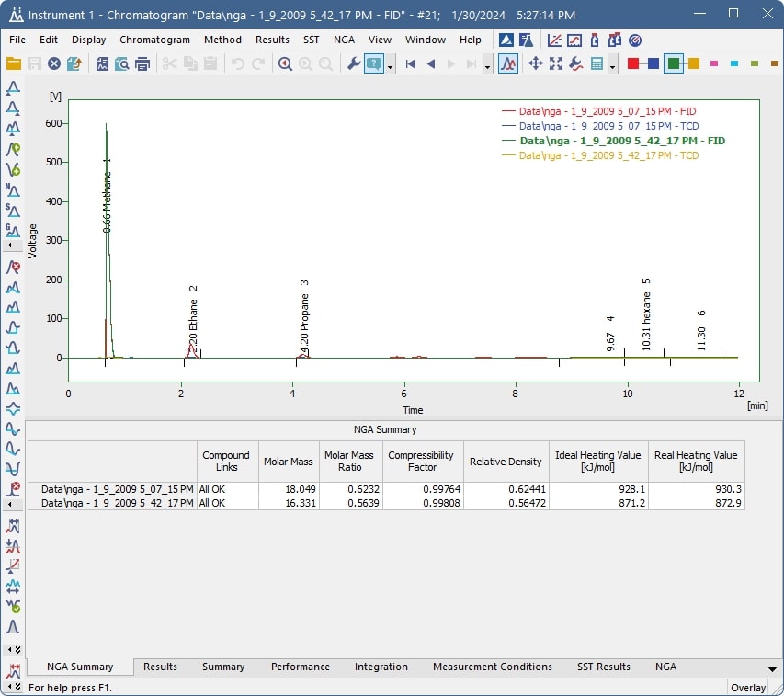This screenshot has width=784, height=696.
Task: Toggle the green active signal button
Action: [x=674, y=63]
